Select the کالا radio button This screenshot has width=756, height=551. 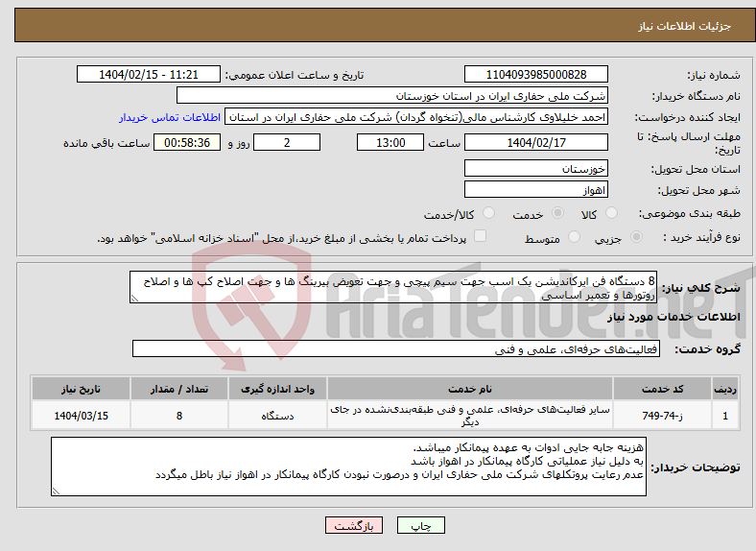[x=611, y=213]
